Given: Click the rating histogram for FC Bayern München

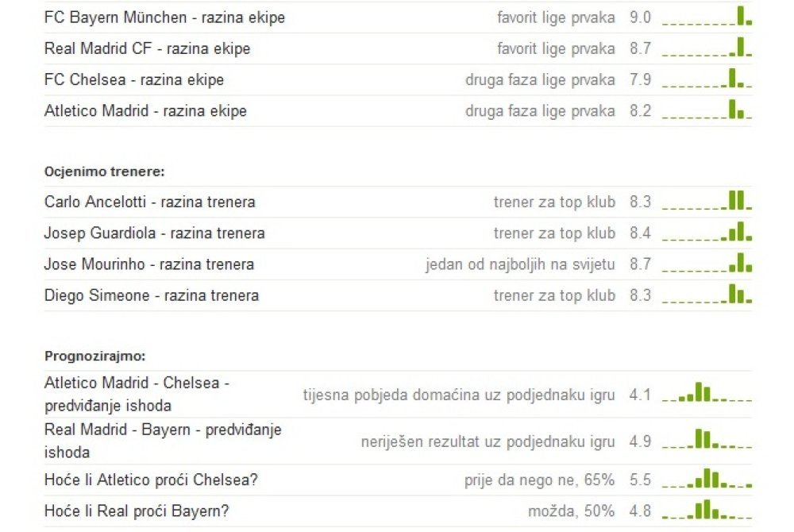Looking at the screenshot, I should [707, 17].
